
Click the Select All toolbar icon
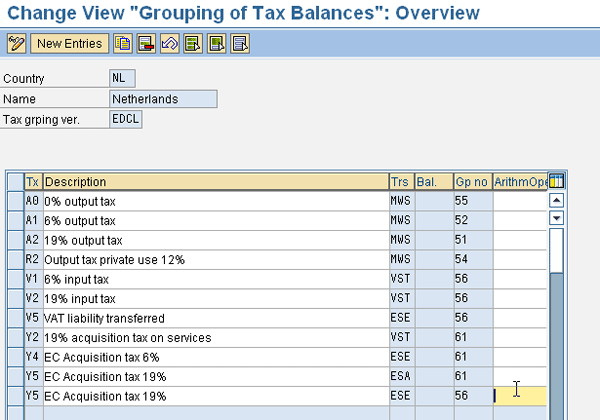[193, 44]
